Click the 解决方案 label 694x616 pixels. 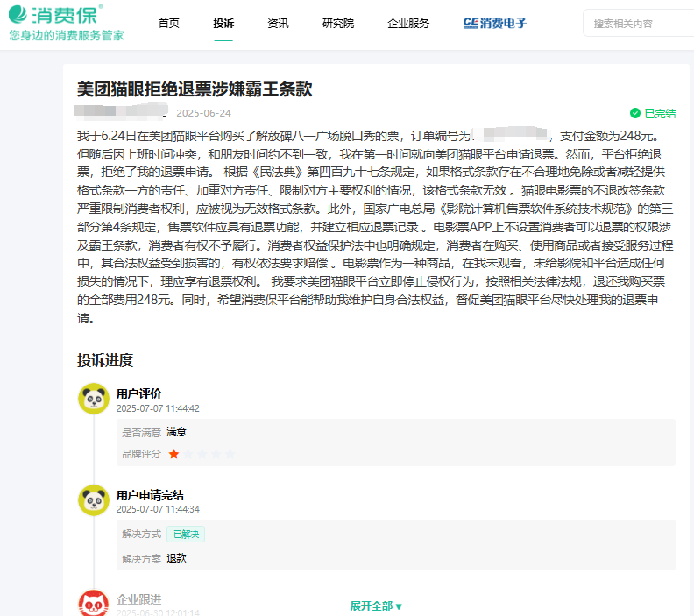click(141, 559)
